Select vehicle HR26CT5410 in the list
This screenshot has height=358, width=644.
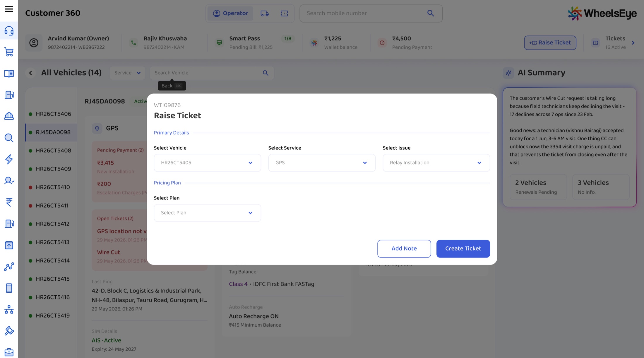click(x=51, y=187)
